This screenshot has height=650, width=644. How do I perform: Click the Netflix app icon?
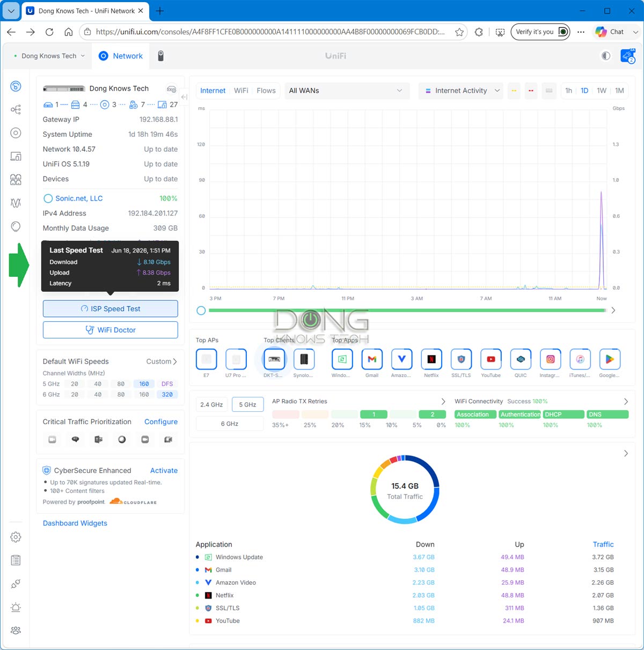(x=431, y=359)
